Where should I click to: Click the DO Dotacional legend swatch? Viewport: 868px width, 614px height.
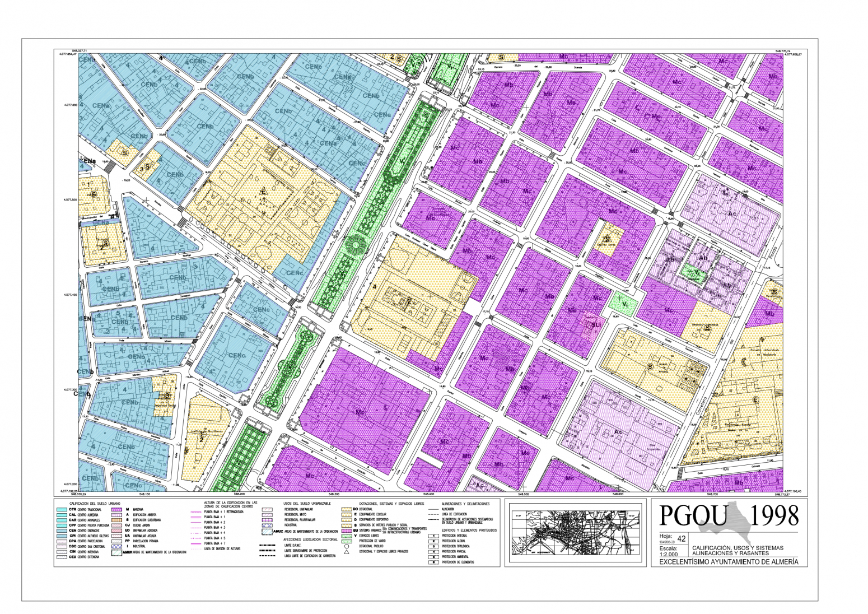click(x=347, y=509)
